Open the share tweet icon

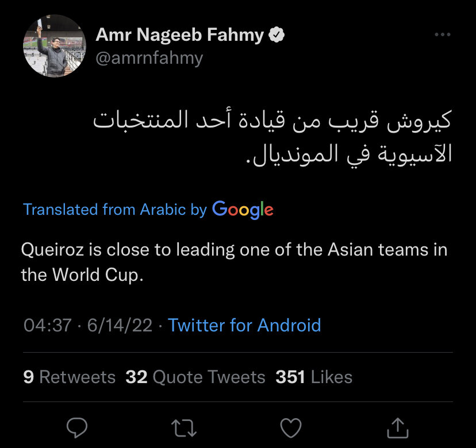[398, 427]
